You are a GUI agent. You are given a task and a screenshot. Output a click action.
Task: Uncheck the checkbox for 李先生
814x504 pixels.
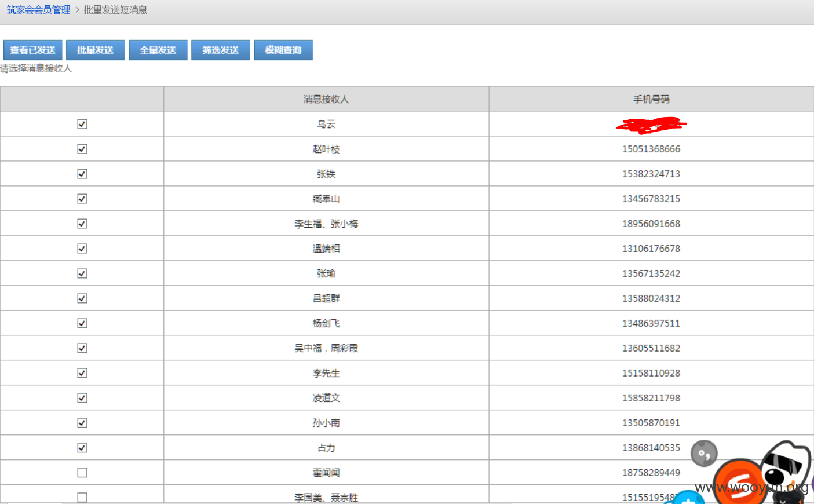coord(82,373)
